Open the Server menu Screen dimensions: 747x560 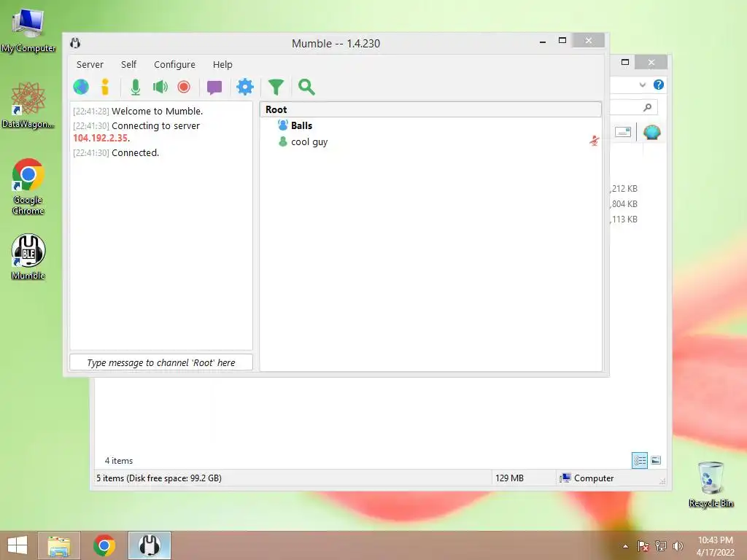coord(90,64)
